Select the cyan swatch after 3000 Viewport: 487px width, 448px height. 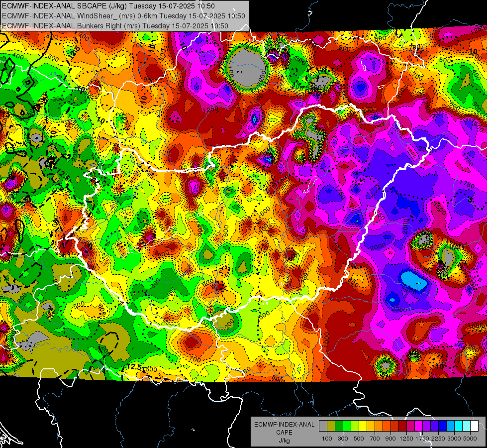[x=459, y=426]
